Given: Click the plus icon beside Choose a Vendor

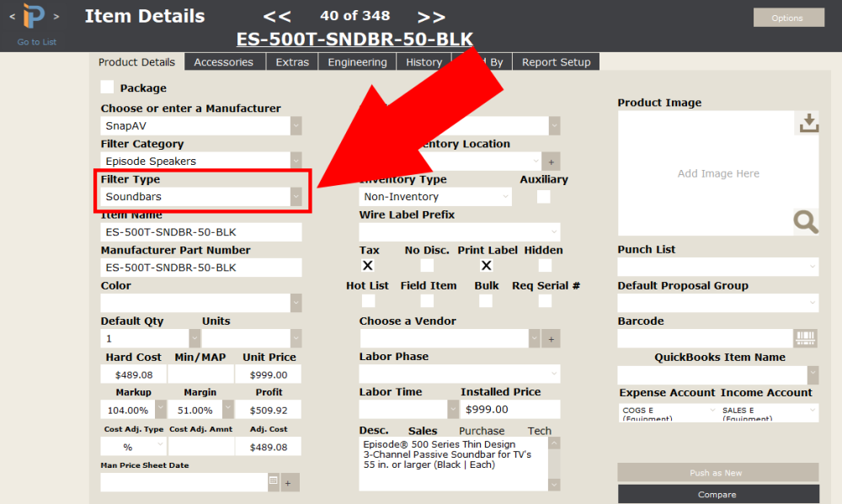Looking at the screenshot, I should pos(553,338).
